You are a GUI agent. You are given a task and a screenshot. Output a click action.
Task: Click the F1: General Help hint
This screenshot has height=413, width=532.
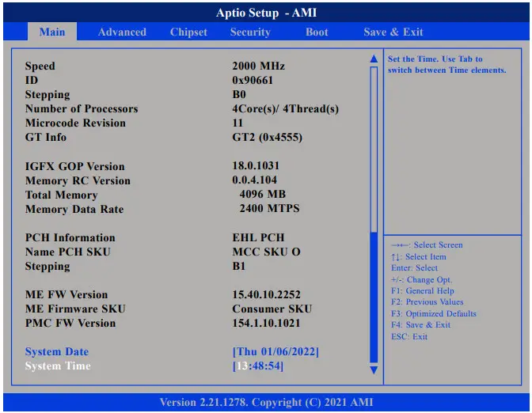click(424, 291)
